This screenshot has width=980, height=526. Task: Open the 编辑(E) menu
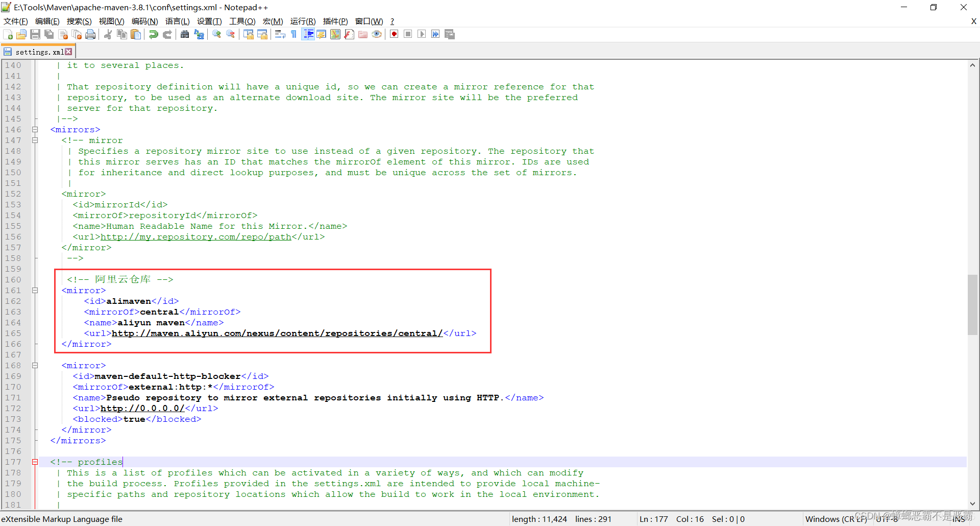point(47,21)
